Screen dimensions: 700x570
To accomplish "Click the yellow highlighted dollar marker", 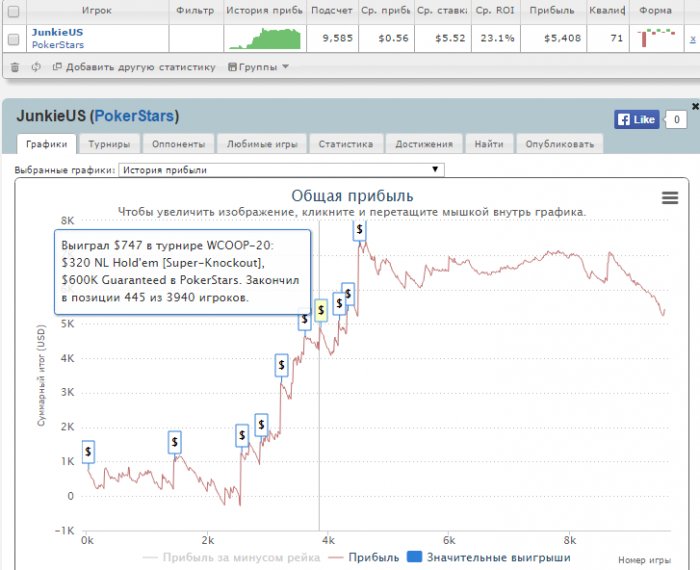I will 321,310.
